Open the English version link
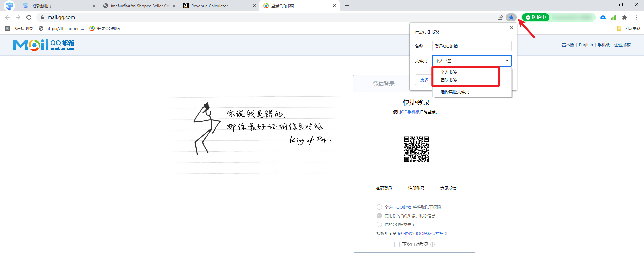 (x=586, y=45)
